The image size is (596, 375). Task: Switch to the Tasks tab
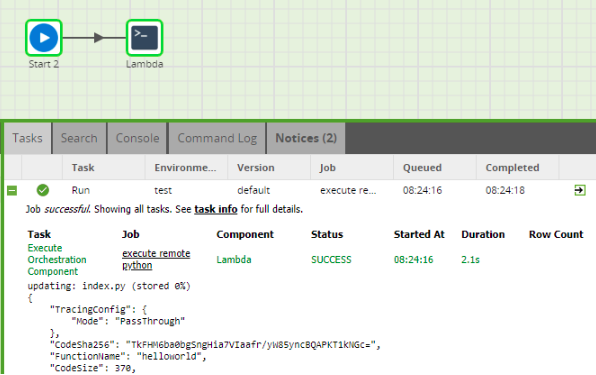[x=27, y=138]
